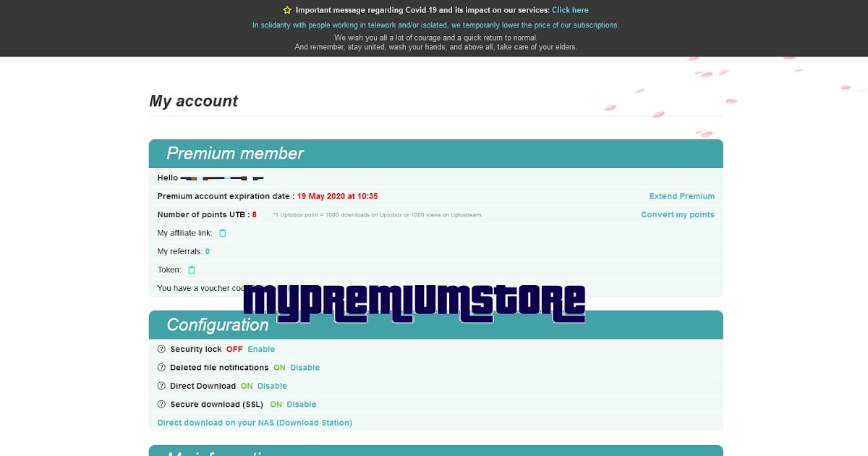
Task: Click the referrals count '0'
Action: [206, 251]
